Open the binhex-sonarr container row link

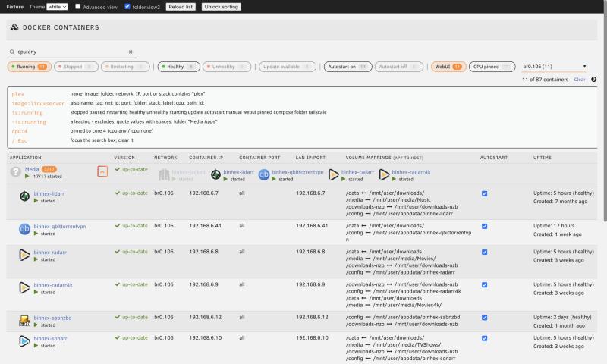coord(50,338)
